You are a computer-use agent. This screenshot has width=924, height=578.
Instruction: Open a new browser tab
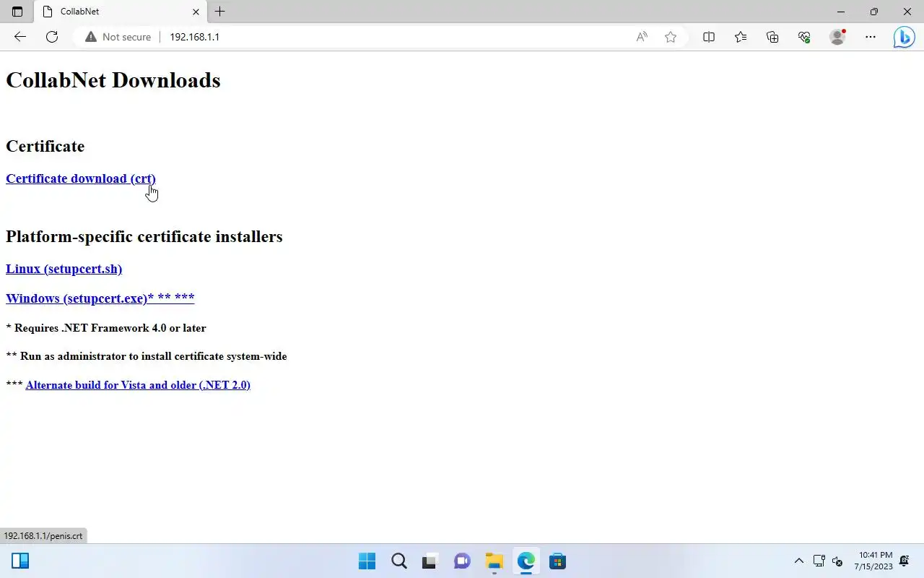(220, 12)
